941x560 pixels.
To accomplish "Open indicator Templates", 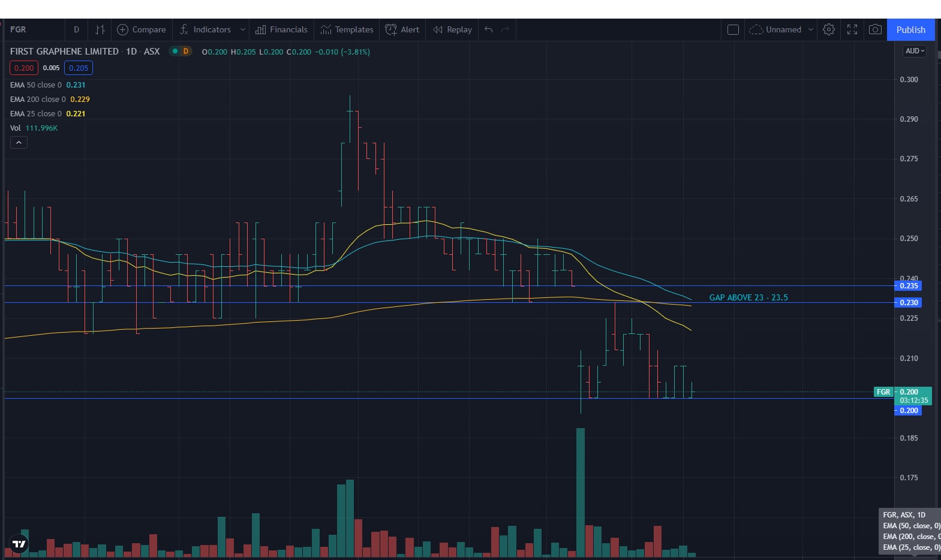I will pos(347,29).
